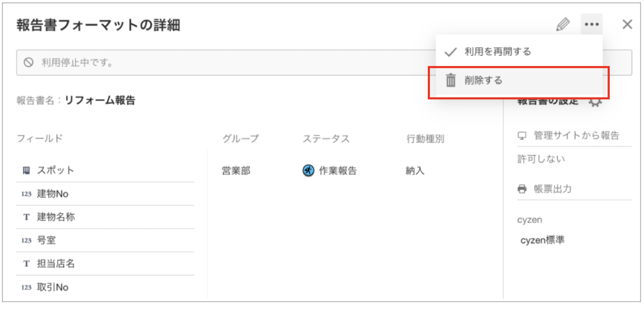Click the 報告書フォーマットの詳細 dialog title

(x=98, y=25)
